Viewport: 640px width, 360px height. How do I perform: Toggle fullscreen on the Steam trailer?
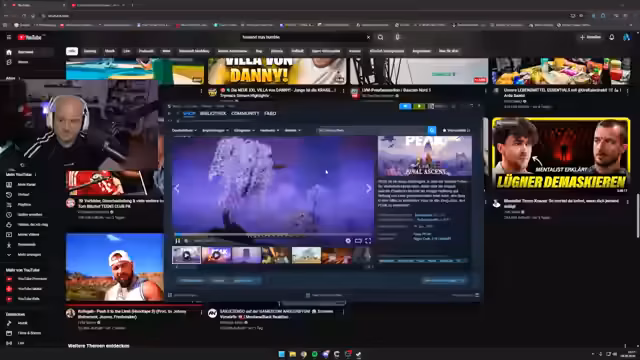(368, 241)
